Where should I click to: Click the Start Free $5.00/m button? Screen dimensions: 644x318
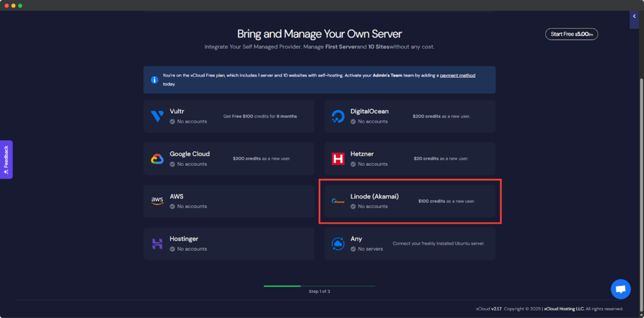coord(571,34)
